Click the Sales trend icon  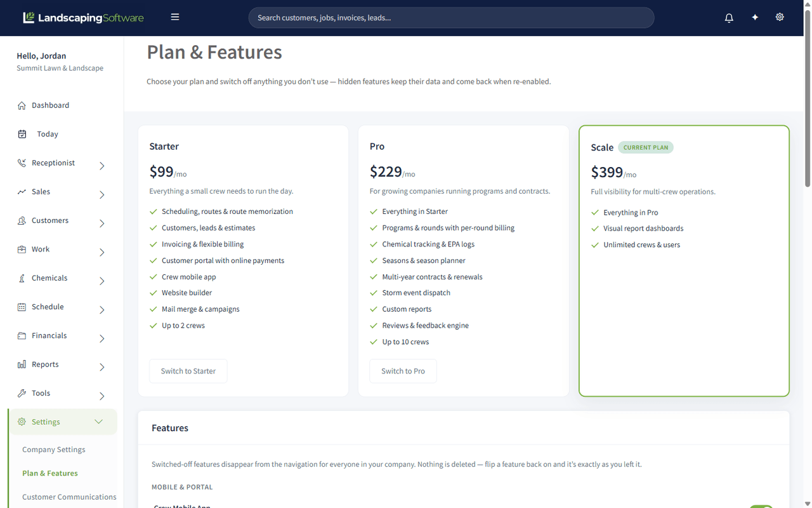click(x=22, y=192)
